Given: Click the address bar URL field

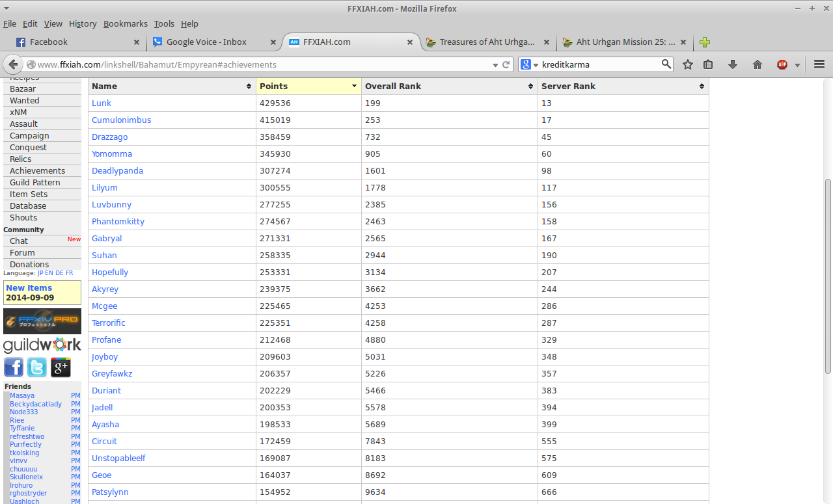Looking at the screenshot, I should [x=264, y=64].
